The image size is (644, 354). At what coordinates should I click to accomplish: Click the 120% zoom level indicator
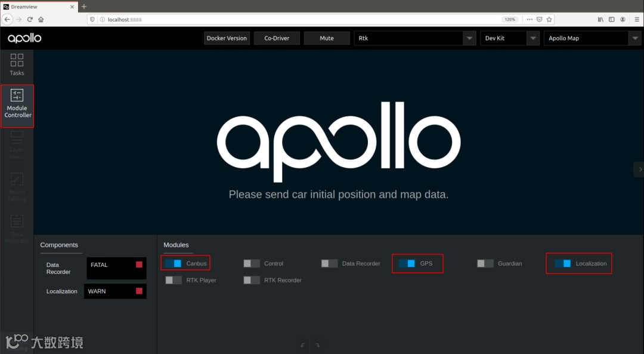[510, 19]
